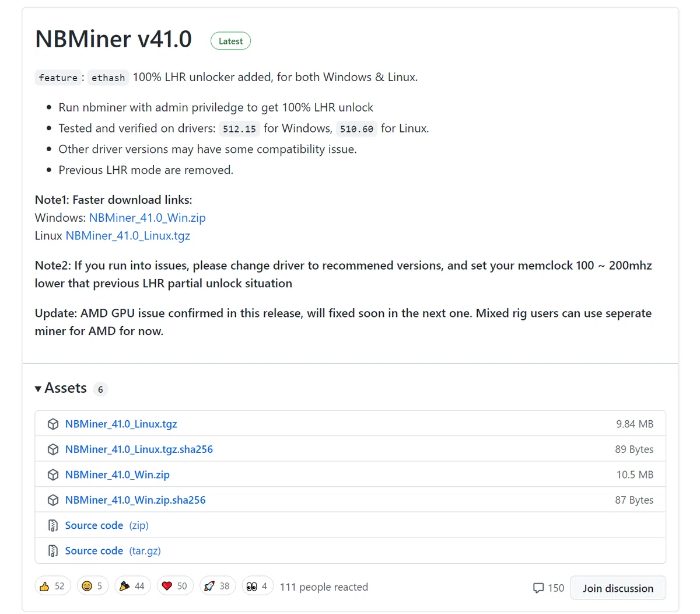Screen dimensions: 700x614
Task: Click the 'ethash' code label
Action: (108, 78)
